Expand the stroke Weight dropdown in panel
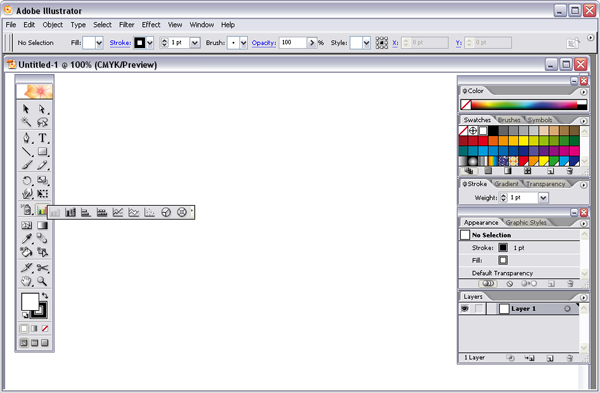 click(543, 198)
